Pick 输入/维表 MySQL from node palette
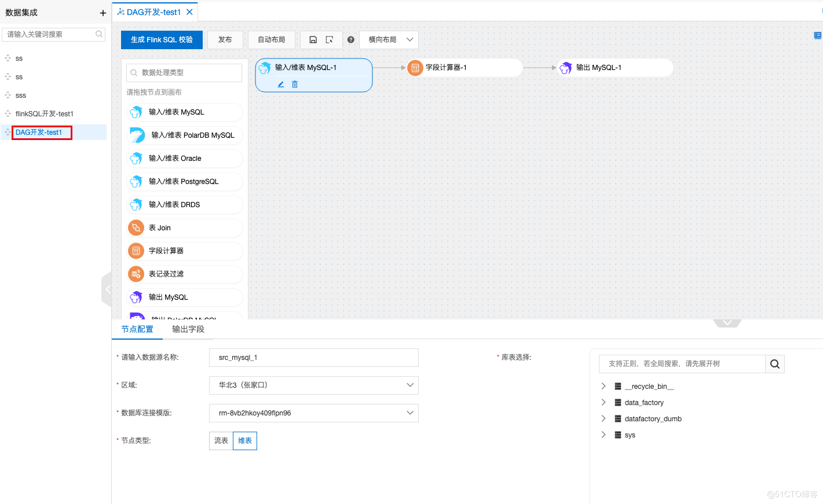Viewport: 823px width, 504px height. 185,112
